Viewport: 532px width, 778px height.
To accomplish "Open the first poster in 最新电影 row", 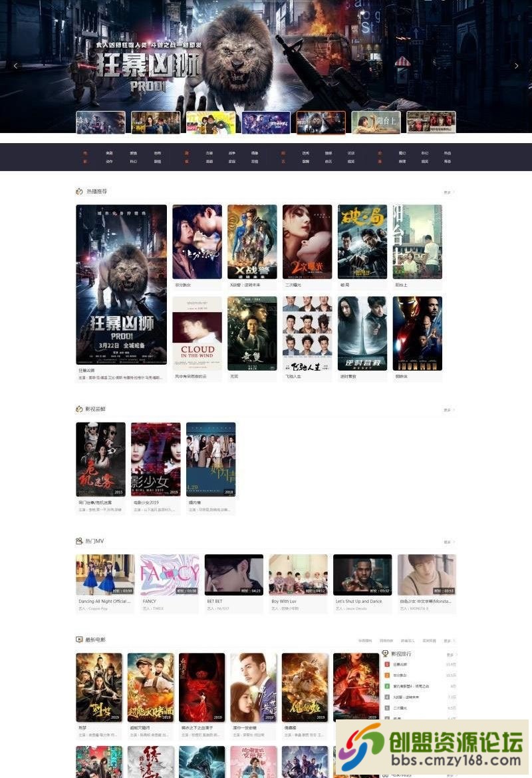I will click(99, 687).
